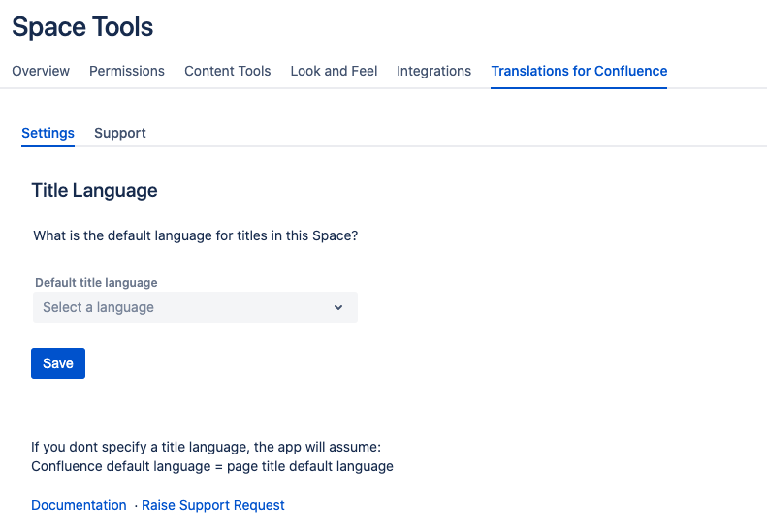Screen dimensions: 767x532
Task: Click the dropdown chevron arrow icon
Action: pyautogui.click(x=338, y=307)
